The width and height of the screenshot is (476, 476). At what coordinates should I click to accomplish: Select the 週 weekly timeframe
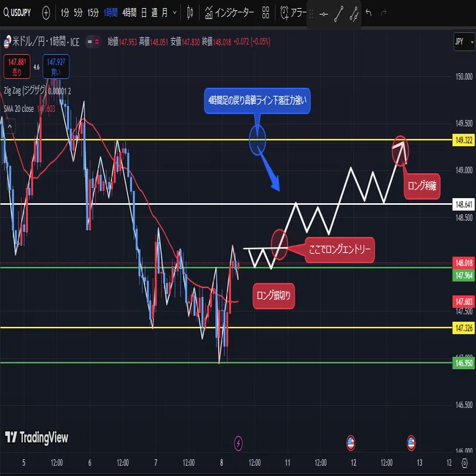(x=154, y=12)
